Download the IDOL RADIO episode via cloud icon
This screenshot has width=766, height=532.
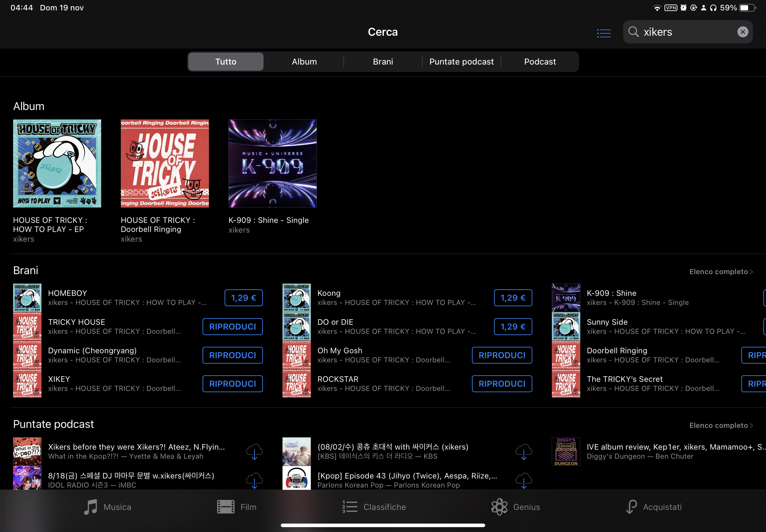pos(254,480)
